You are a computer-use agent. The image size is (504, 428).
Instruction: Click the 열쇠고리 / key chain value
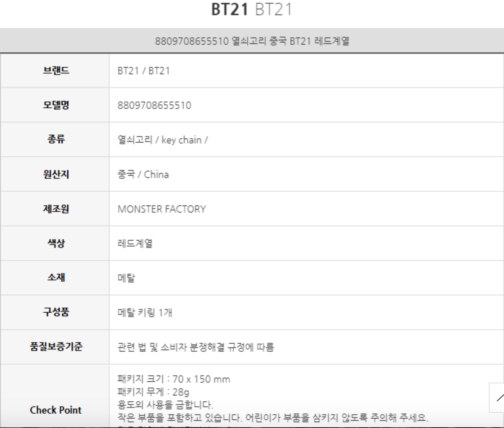[x=163, y=140]
